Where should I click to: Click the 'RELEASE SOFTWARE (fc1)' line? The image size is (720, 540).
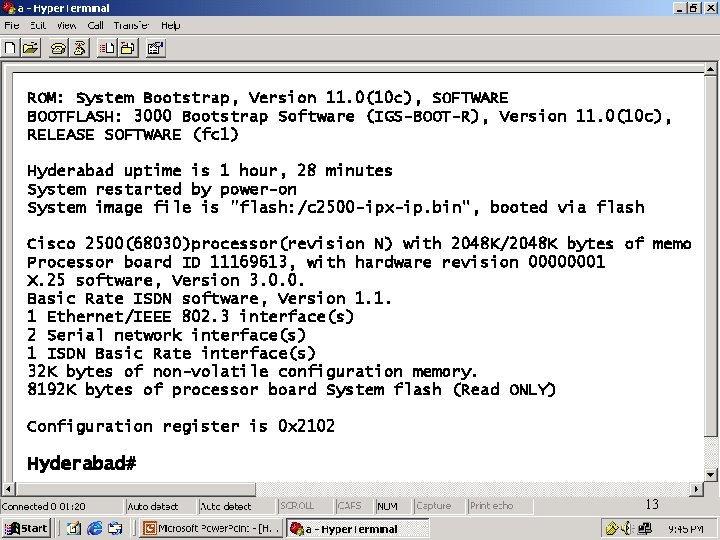click(133, 135)
